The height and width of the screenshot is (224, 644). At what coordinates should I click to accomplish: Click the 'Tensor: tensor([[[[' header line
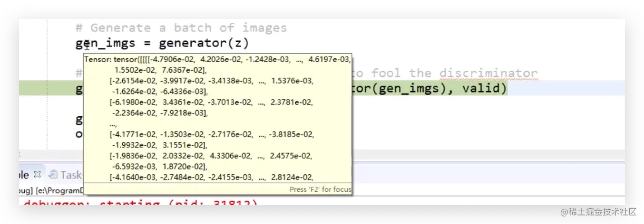218,59
